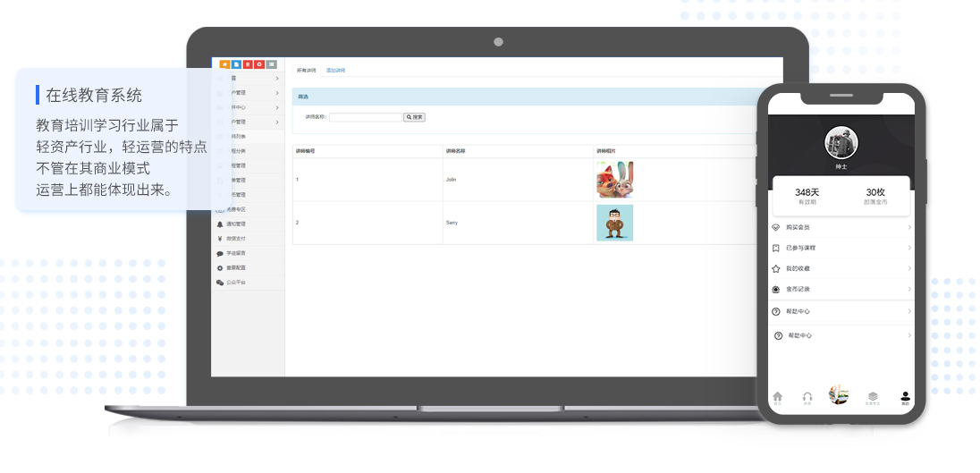Open 公众平台 via the WeChat icon
The height and width of the screenshot is (473, 980).
(x=220, y=283)
